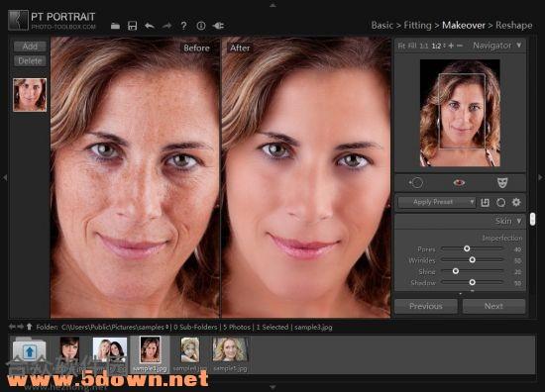
Task: Select the face thumbnail in left panel
Action: click(x=30, y=95)
